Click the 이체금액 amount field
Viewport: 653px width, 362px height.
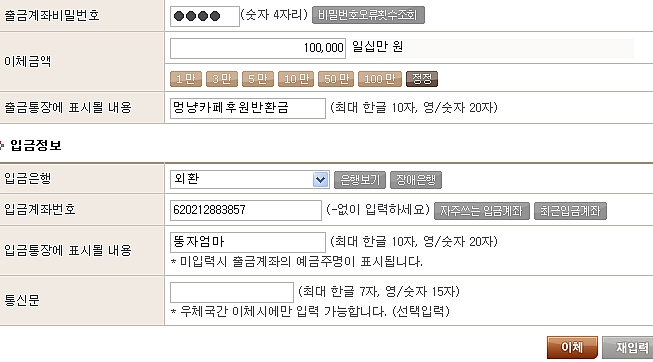(258, 48)
